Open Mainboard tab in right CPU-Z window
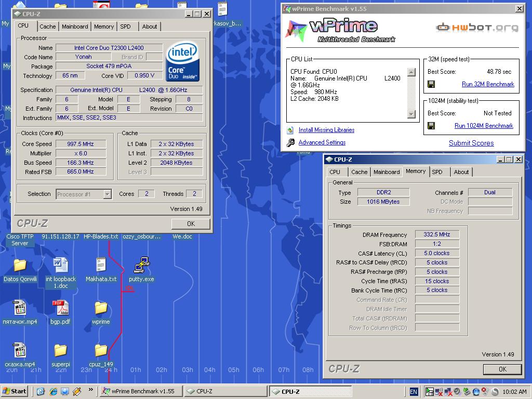This screenshot has height=399, width=532. [x=387, y=172]
